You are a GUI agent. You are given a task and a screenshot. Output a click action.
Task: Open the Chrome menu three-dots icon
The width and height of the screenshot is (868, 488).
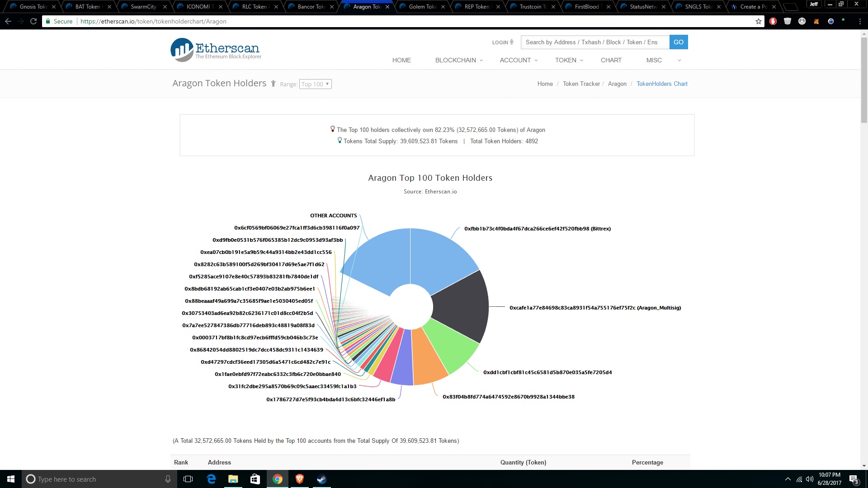pyautogui.click(x=860, y=21)
